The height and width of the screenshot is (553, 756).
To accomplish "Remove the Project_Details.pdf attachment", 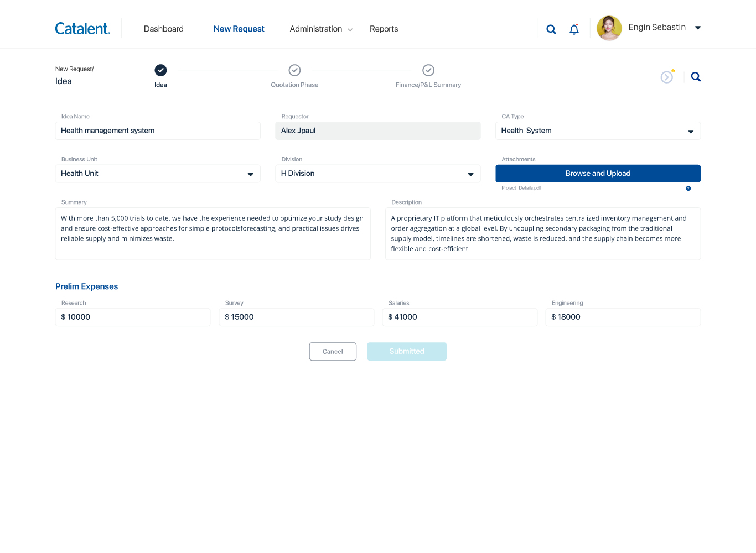I will (x=688, y=189).
